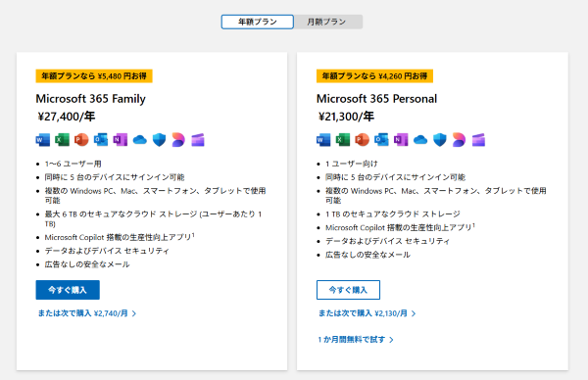Click the Copilot bullet in the Family plan
The image size is (588, 380).
(120, 237)
